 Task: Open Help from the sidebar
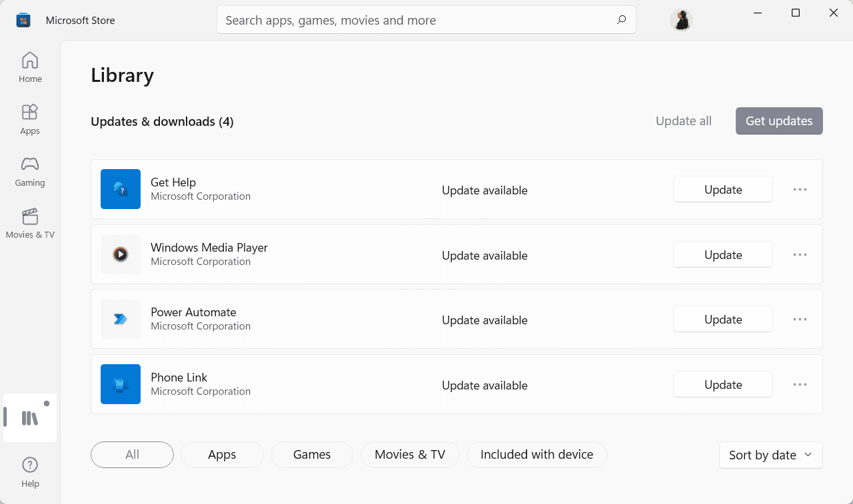30,472
